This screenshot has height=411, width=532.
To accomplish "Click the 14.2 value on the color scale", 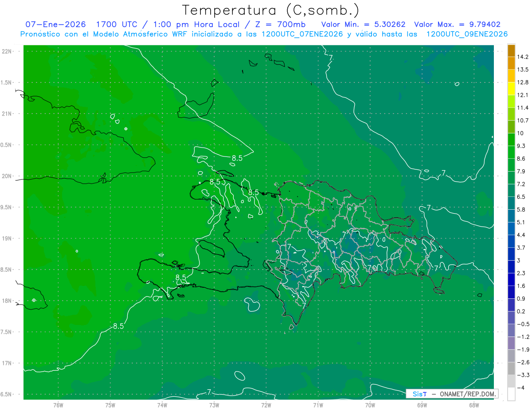I will [x=523, y=57].
